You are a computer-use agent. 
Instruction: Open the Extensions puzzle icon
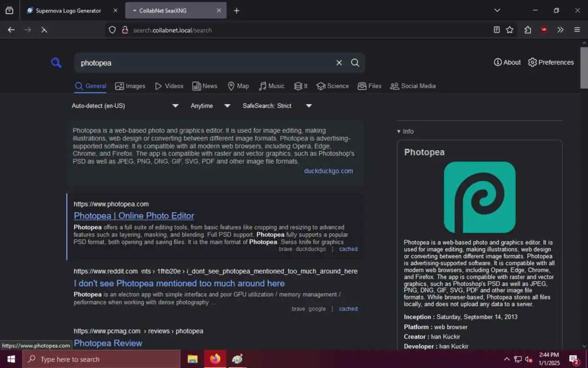click(x=527, y=30)
